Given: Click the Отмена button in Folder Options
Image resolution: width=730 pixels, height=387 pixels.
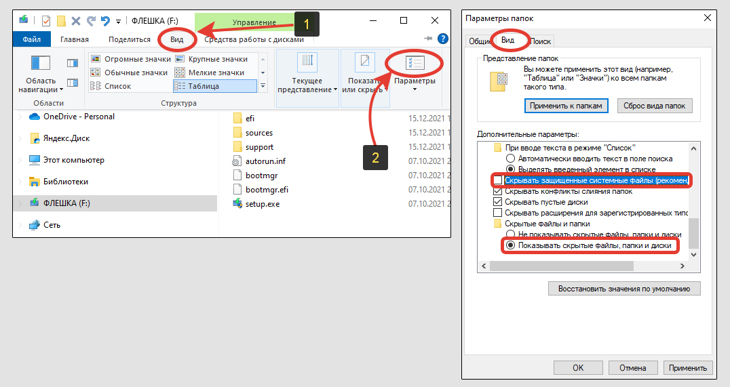Looking at the screenshot, I should (632, 367).
